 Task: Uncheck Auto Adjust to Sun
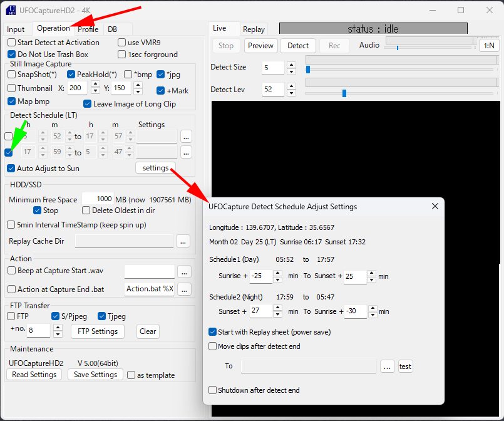[12, 169]
